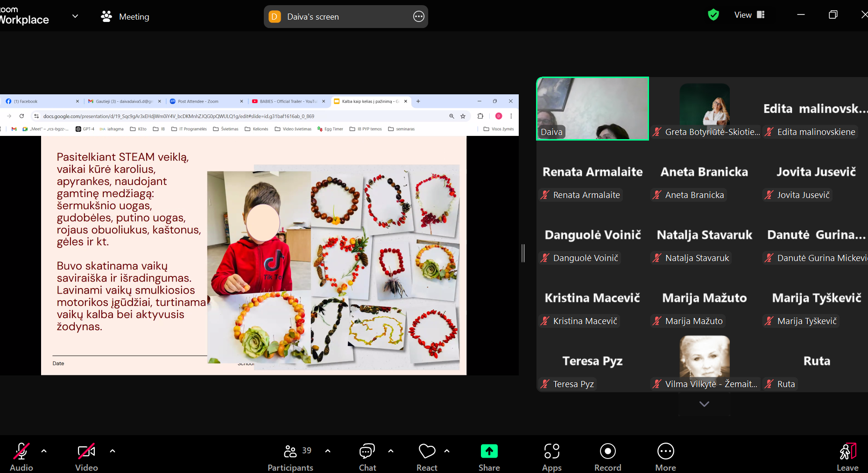Click site info icon before the URL
868x473 pixels.
click(x=36, y=116)
